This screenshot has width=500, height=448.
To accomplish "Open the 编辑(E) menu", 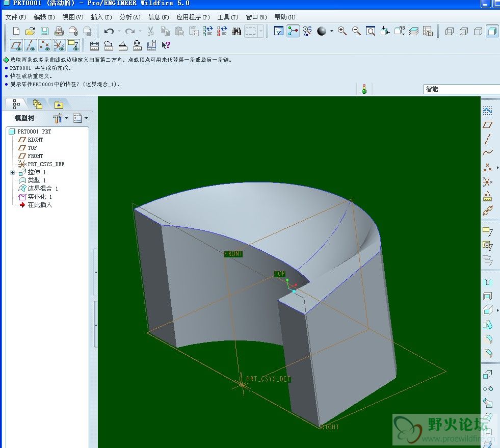I will pyautogui.click(x=44, y=17).
